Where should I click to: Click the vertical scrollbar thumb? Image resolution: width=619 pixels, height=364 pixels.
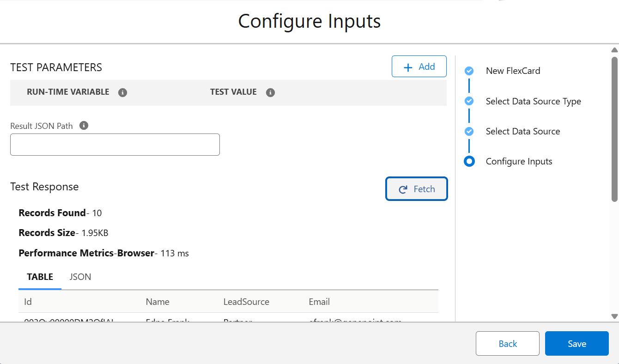pyautogui.click(x=614, y=129)
